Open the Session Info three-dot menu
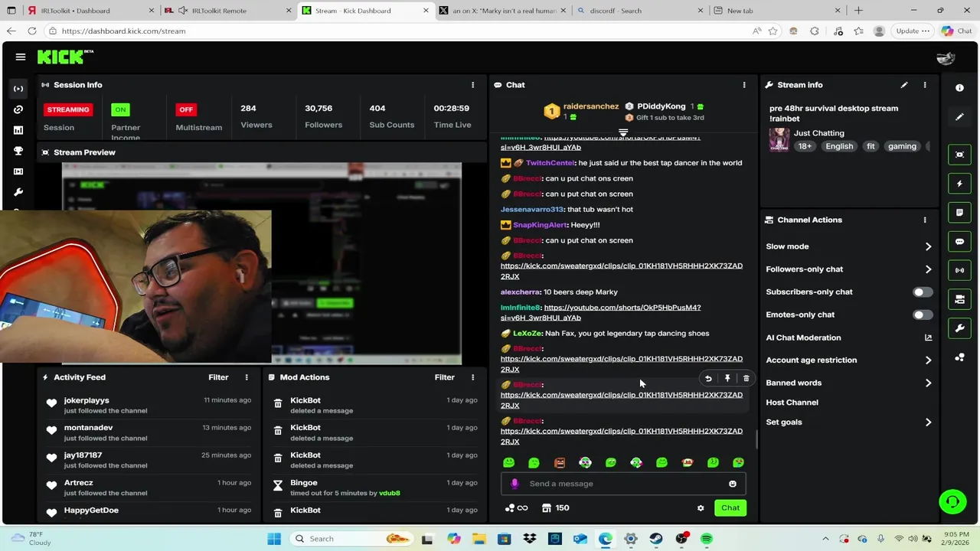The width and height of the screenshot is (980, 551). click(x=472, y=85)
